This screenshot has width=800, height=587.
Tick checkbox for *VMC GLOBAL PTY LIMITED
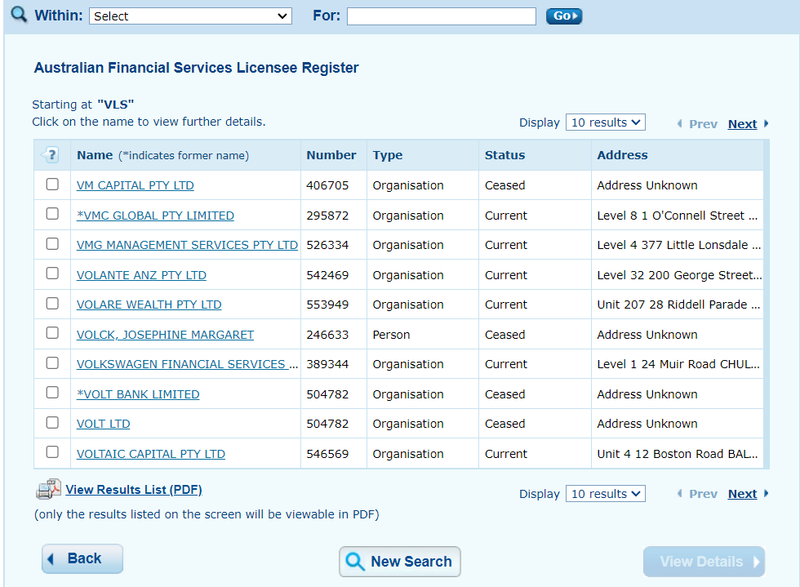click(x=52, y=214)
